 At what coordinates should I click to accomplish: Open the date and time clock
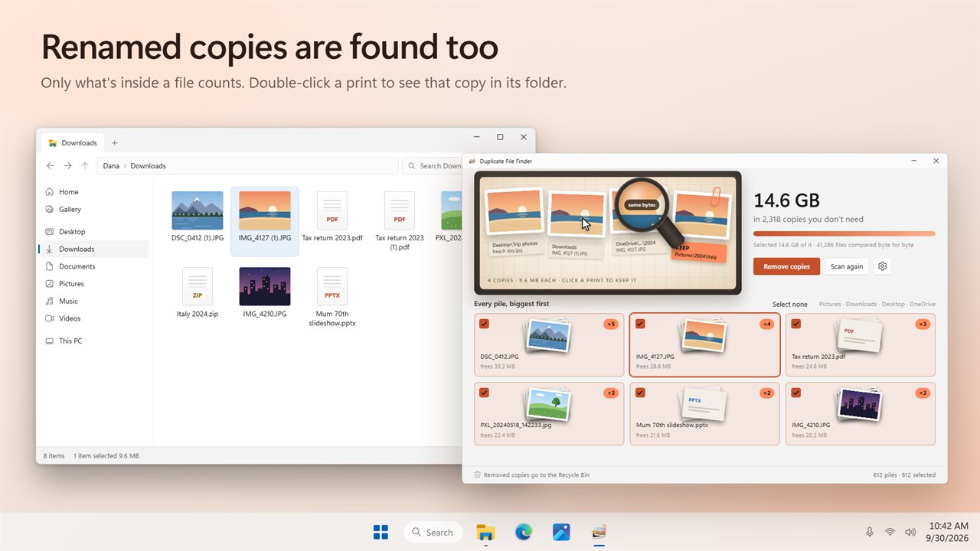[949, 532]
